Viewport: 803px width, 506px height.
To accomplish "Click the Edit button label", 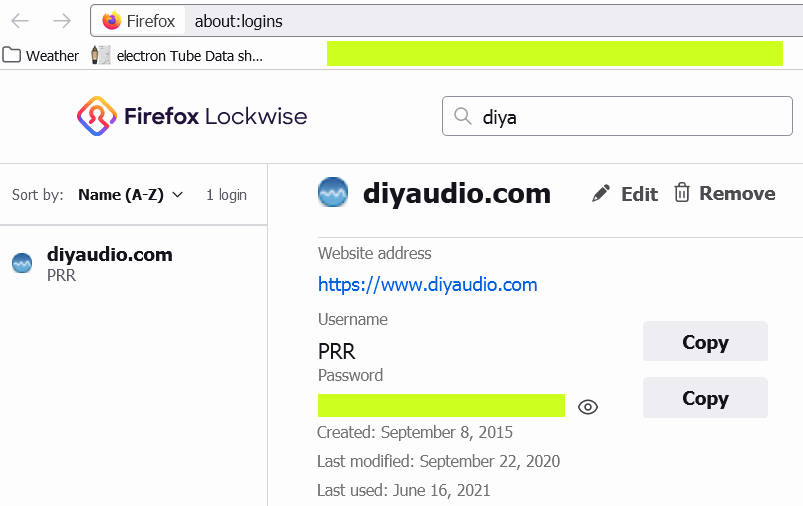I will 639,194.
